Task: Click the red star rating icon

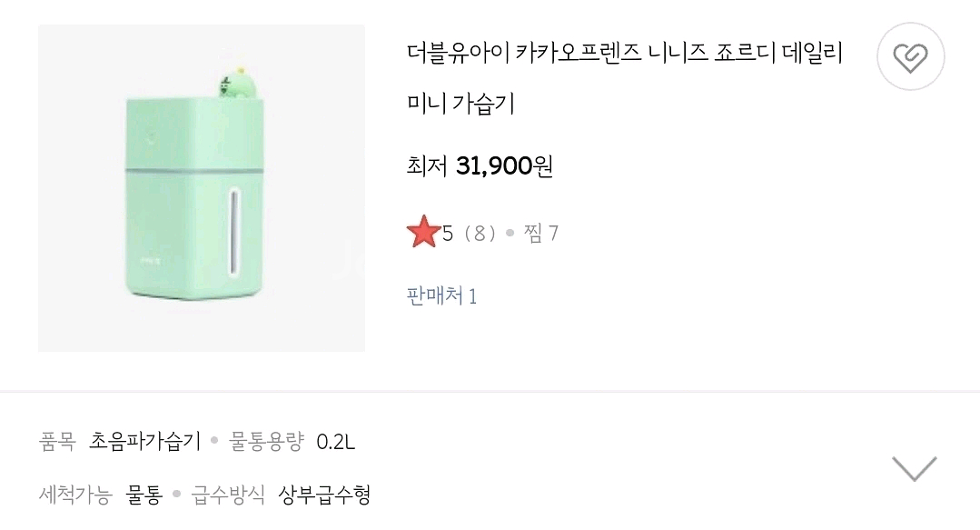Action: pos(423,233)
